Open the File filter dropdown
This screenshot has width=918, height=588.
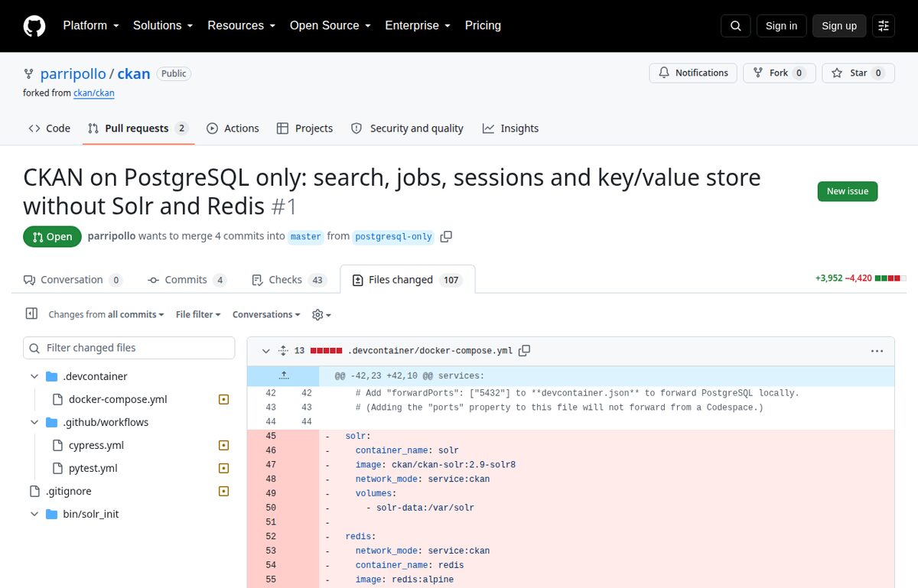point(198,314)
